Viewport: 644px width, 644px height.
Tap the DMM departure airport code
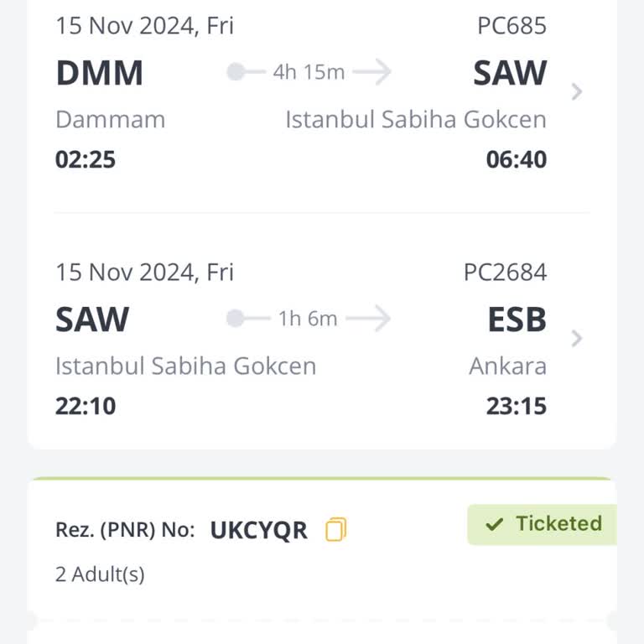[99, 74]
